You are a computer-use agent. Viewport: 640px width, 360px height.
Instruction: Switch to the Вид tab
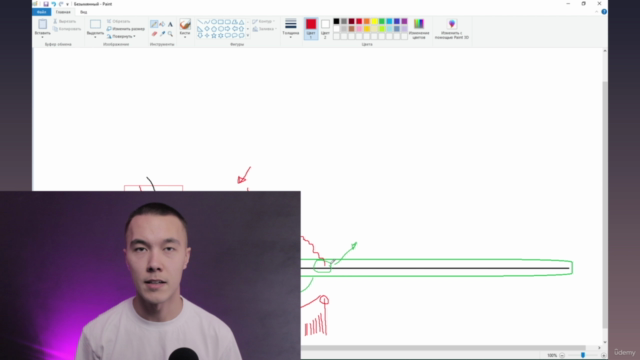(83, 12)
